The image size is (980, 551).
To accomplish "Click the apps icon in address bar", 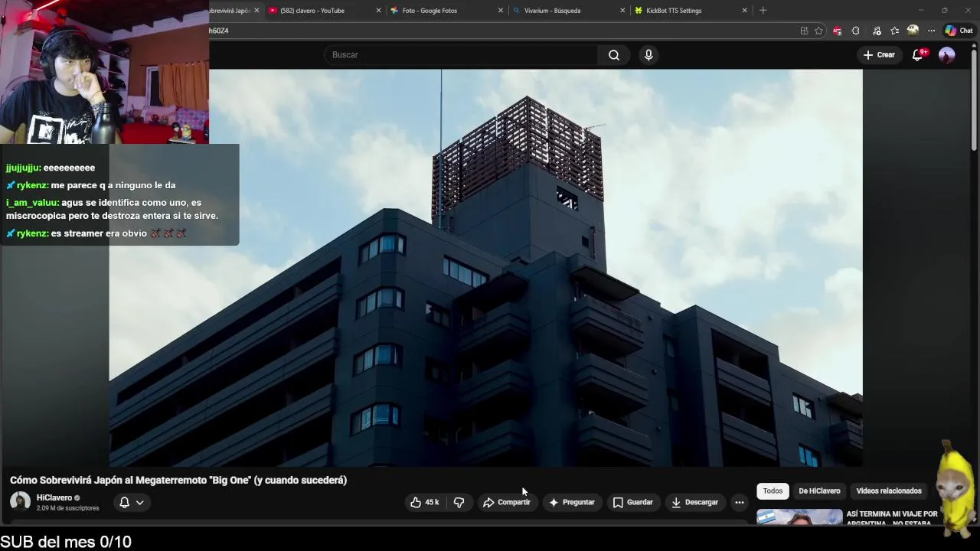I will (x=804, y=31).
